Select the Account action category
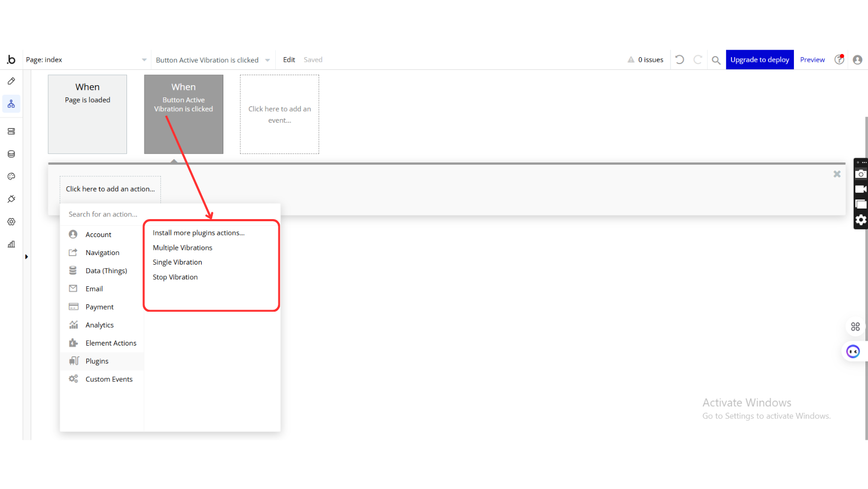The image size is (868, 489). click(x=102, y=234)
